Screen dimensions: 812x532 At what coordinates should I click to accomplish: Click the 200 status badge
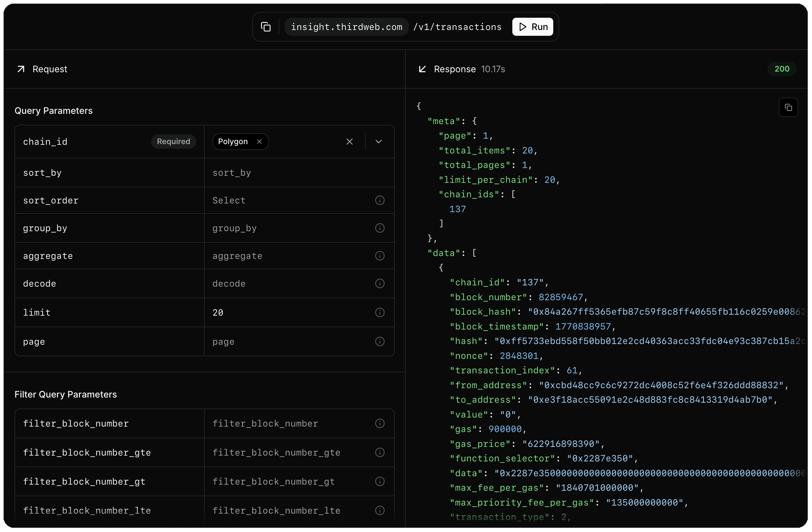(782, 69)
